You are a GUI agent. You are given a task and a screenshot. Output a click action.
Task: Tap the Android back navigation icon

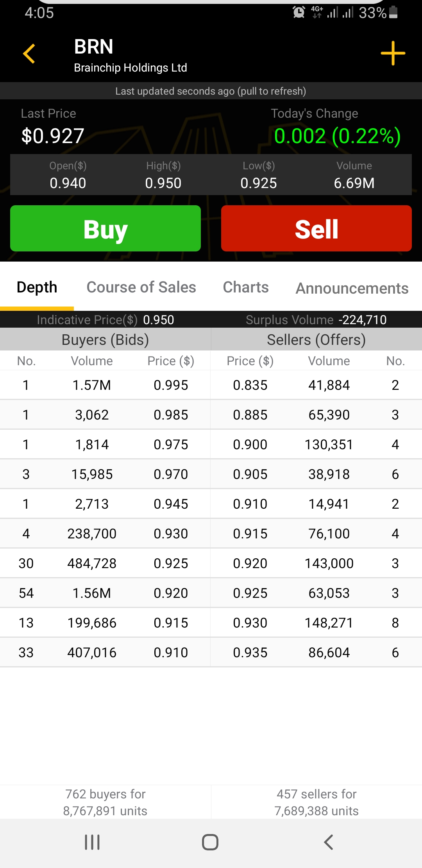pos(329,842)
